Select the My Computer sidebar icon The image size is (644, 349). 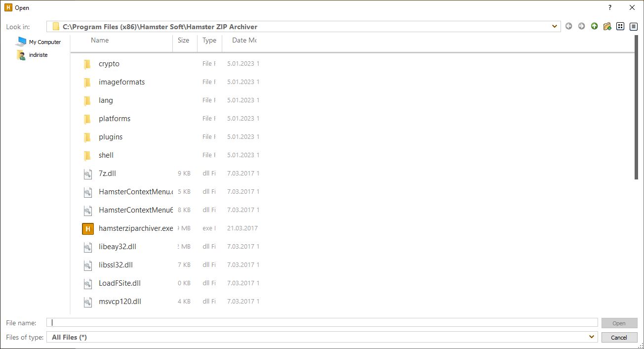(21, 42)
